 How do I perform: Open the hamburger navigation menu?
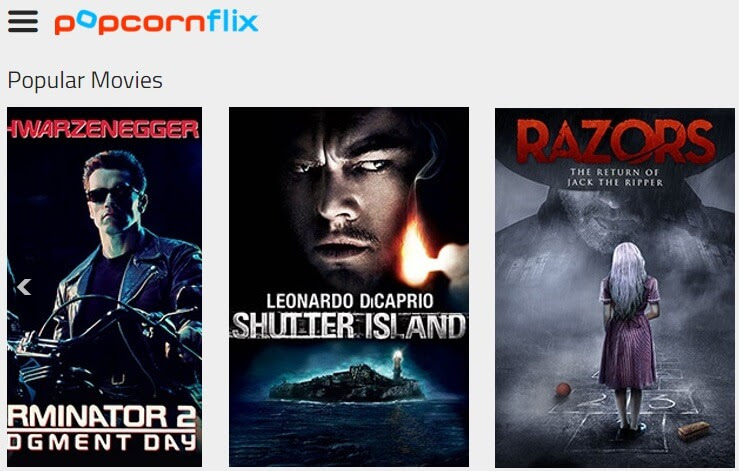[x=23, y=21]
